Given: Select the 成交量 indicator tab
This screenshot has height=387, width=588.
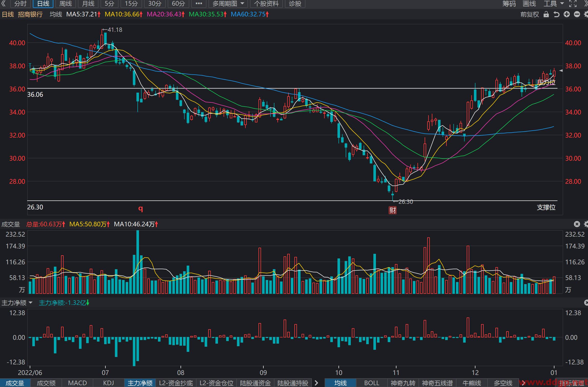Looking at the screenshot, I should (15, 383).
